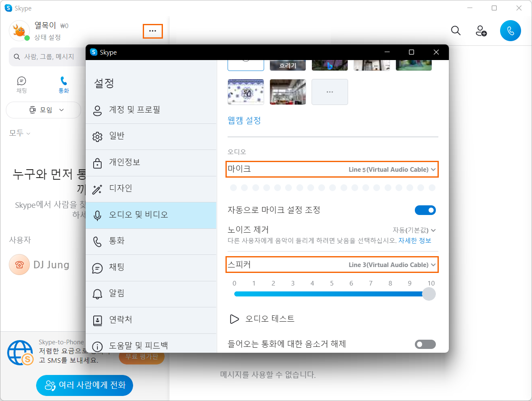Toggle 자동으로 마이크 설정 조정 switch
Image resolution: width=532 pixels, height=401 pixels.
(425, 210)
